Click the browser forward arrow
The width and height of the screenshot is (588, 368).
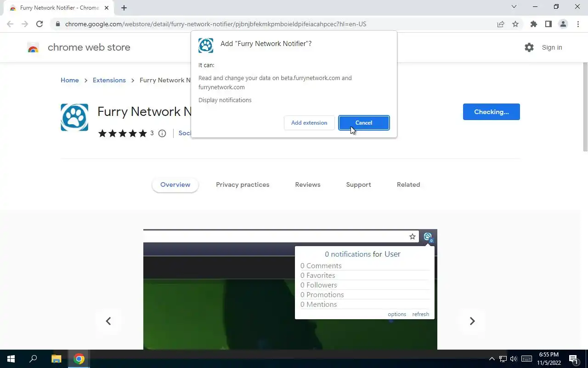coord(25,24)
